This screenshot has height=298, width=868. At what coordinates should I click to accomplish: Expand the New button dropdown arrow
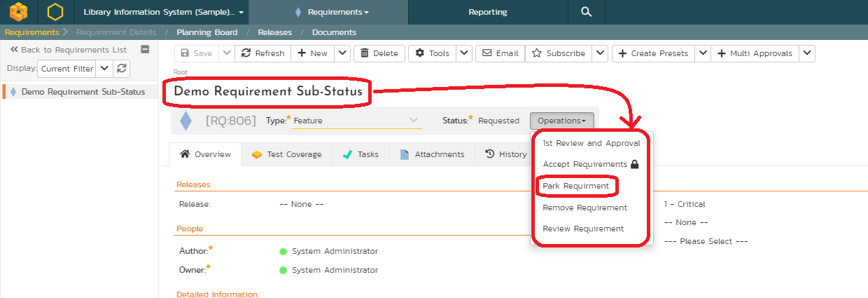pyautogui.click(x=342, y=53)
